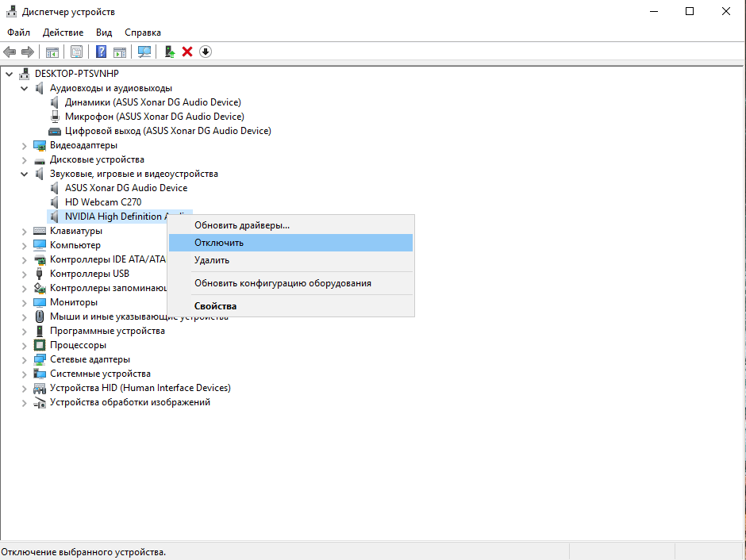Click the Сетевые адаптеры network icon
746x560 pixels.
pyautogui.click(x=40, y=360)
